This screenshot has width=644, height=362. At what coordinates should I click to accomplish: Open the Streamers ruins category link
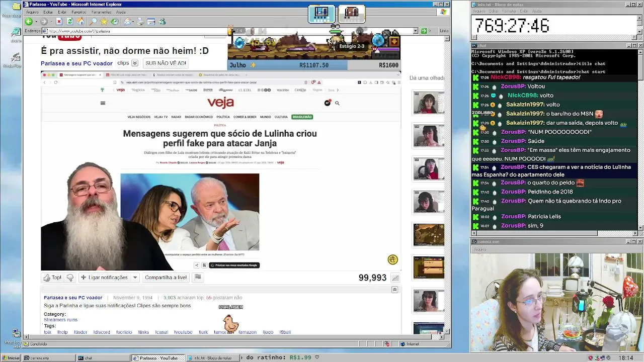tap(60, 320)
